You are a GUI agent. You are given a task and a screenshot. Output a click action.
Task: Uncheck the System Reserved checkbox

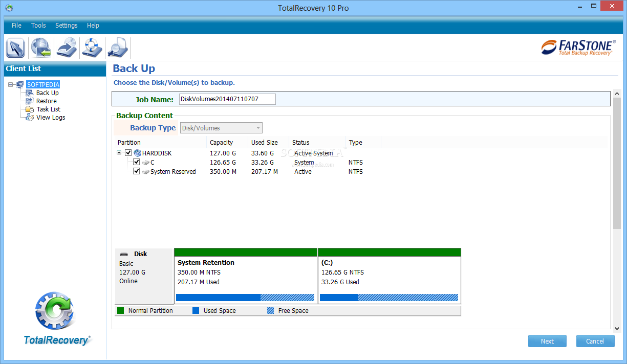(x=137, y=171)
